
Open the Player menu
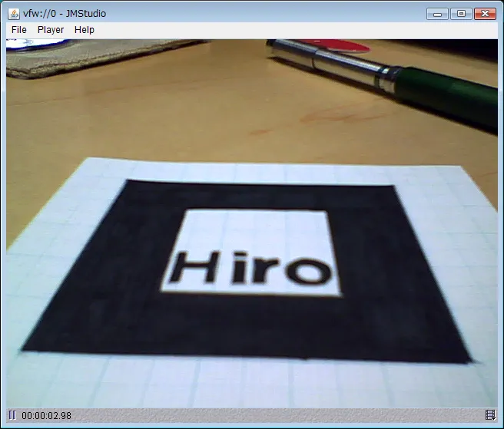(x=51, y=30)
